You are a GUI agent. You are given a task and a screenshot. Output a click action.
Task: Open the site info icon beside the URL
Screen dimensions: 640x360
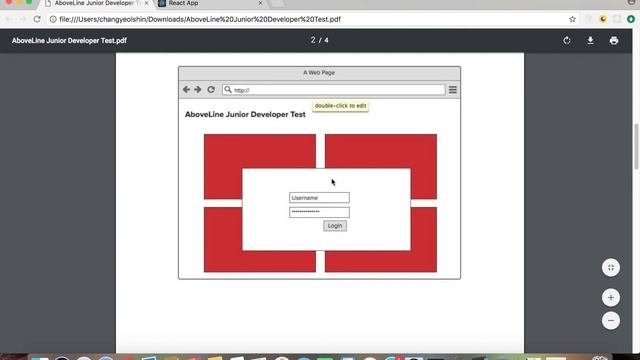pos(53,19)
